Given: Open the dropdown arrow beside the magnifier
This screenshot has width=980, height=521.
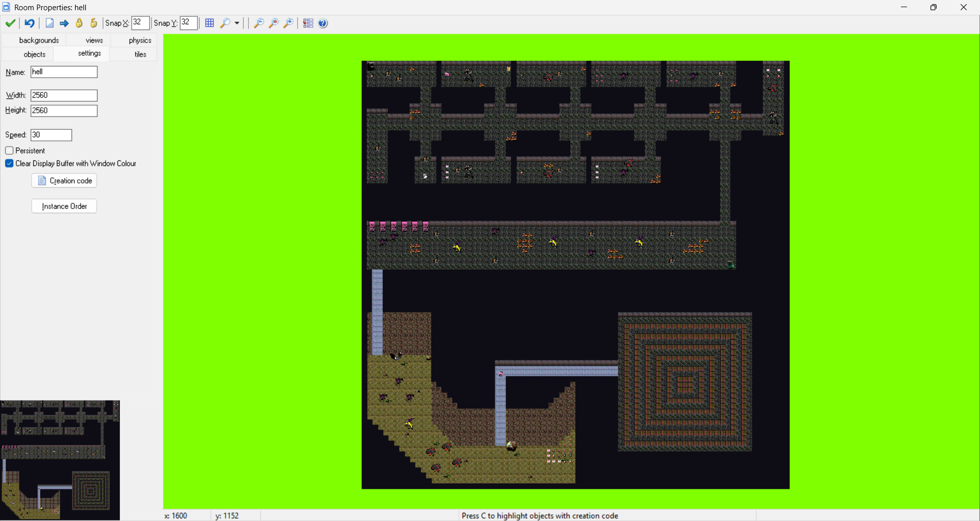Looking at the screenshot, I should (237, 23).
